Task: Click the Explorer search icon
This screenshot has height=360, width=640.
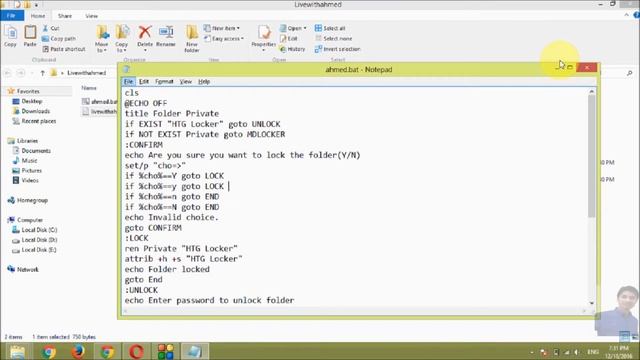Action: click(629, 73)
